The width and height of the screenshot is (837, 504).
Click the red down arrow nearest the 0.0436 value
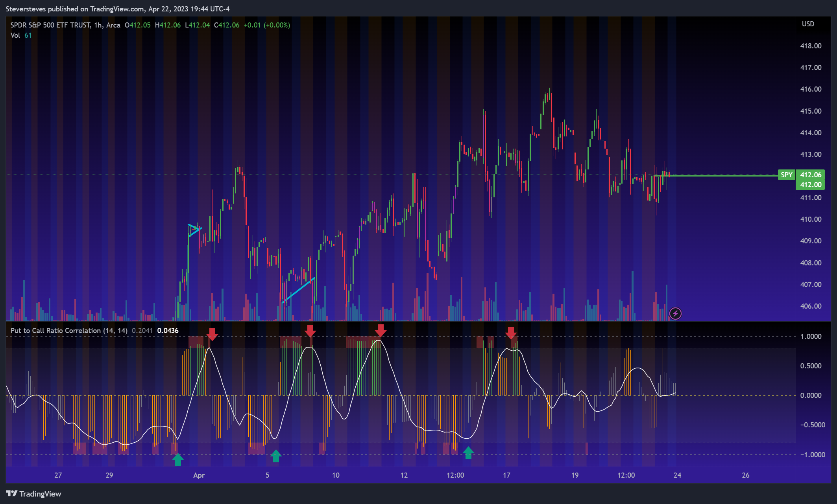(212, 335)
